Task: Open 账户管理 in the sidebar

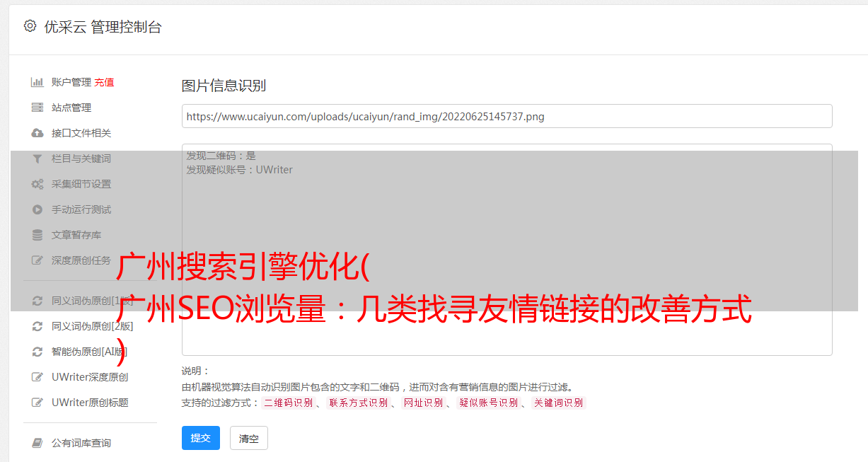Action: pyautogui.click(x=71, y=82)
